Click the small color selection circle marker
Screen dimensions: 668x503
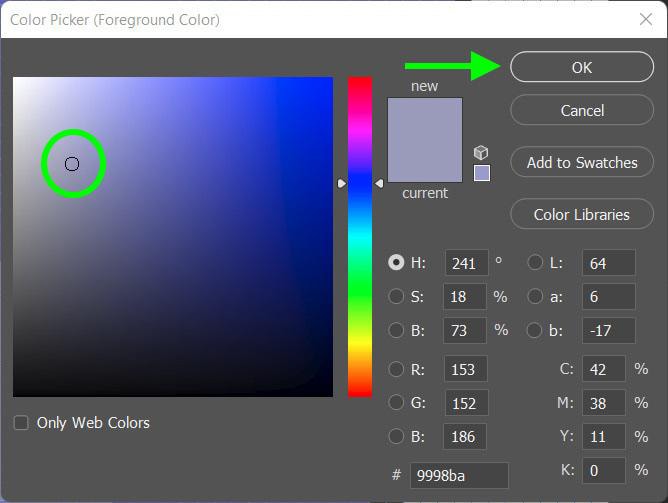click(x=72, y=164)
